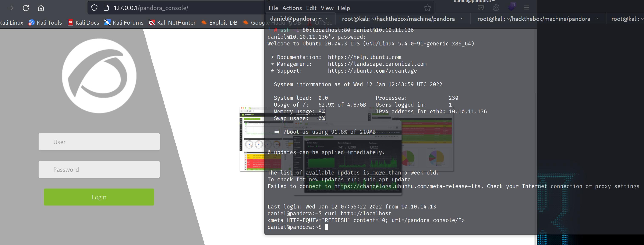This screenshot has height=245, width=644.
Task: Click the green Login button
Action: [99, 197]
